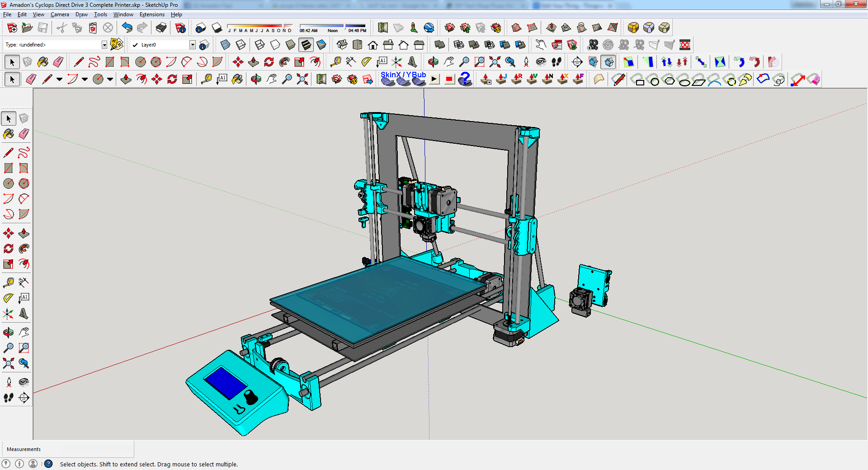
Task: Open the Window menu
Action: (123, 14)
